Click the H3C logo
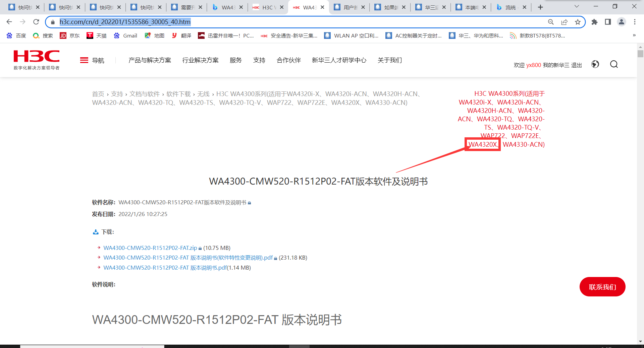This screenshot has height=348, width=644. 37,60
